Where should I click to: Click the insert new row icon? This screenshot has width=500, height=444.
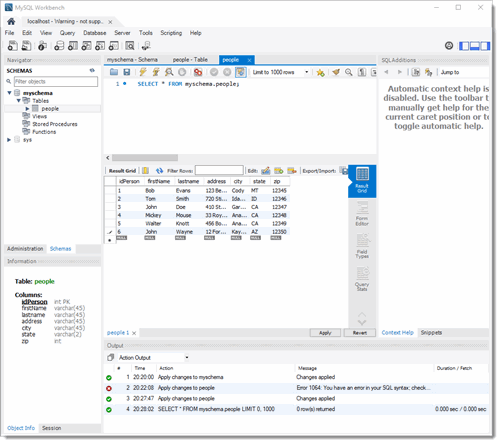click(279, 171)
